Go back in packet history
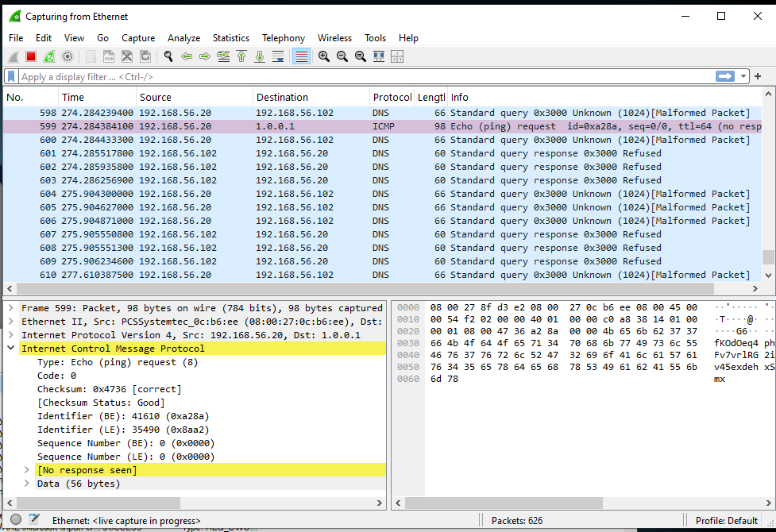This screenshot has width=776, height=532. pyautogui.click(x=187, y=56)
